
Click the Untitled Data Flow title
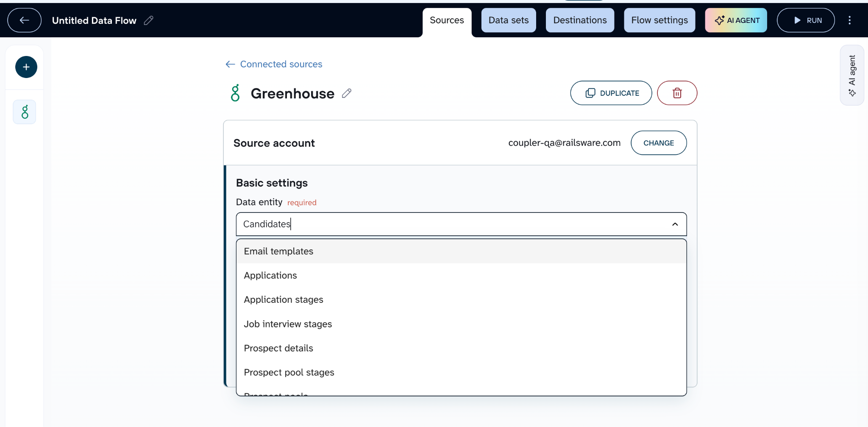pos(94,20)
